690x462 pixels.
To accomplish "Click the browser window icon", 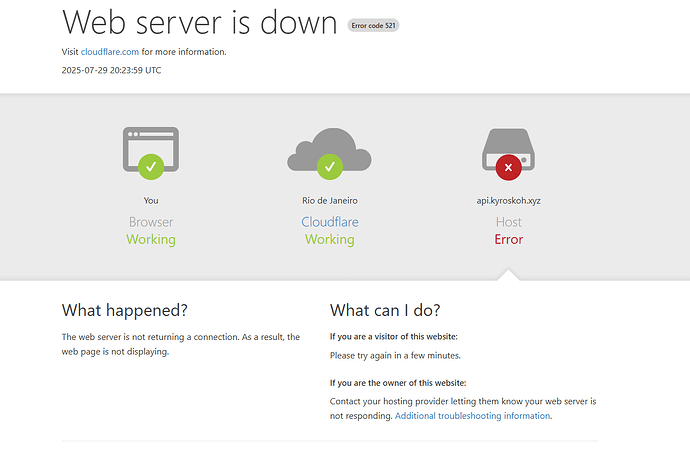I will (x=151, y=153).
